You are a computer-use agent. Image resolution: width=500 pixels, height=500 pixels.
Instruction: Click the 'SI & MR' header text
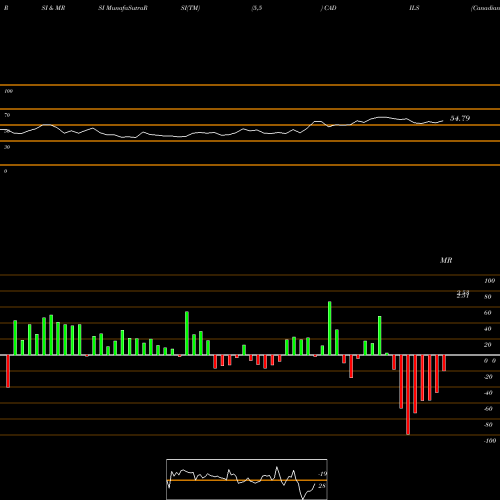(x=53, y=8)
